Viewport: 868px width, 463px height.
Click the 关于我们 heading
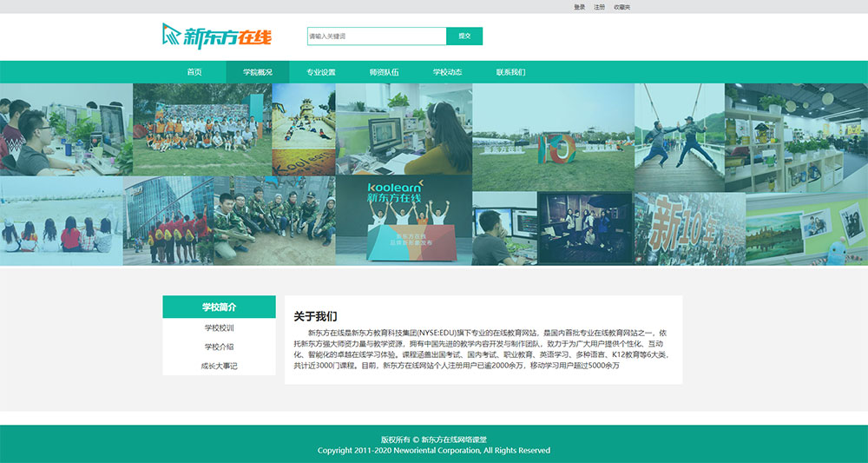316,317
